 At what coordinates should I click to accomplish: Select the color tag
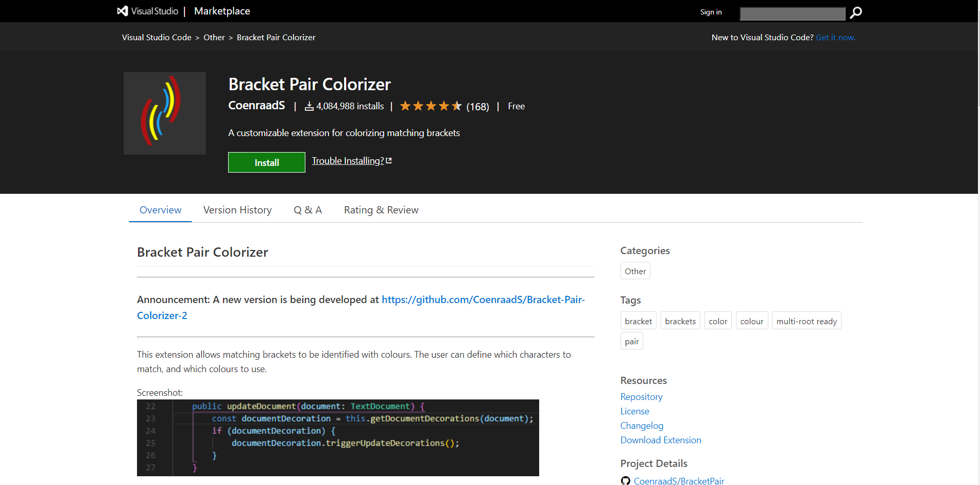[x=718, y=321]
